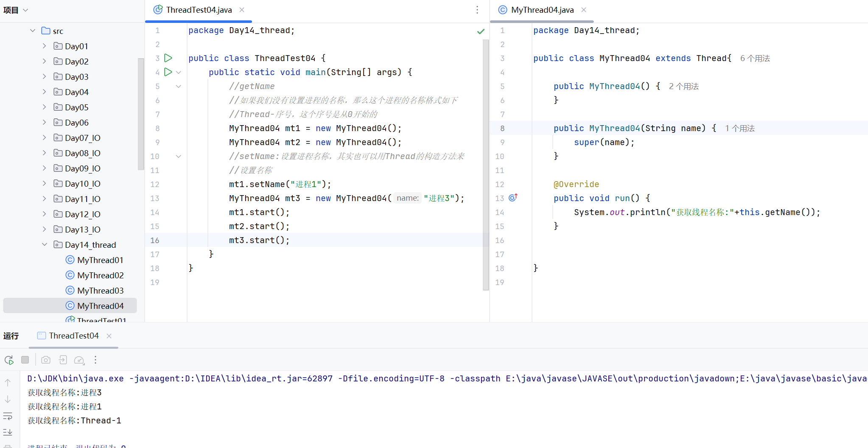Fold comment block at line 10
The image size is (868, 448).
pyautogui.click(x=179, y=156)
